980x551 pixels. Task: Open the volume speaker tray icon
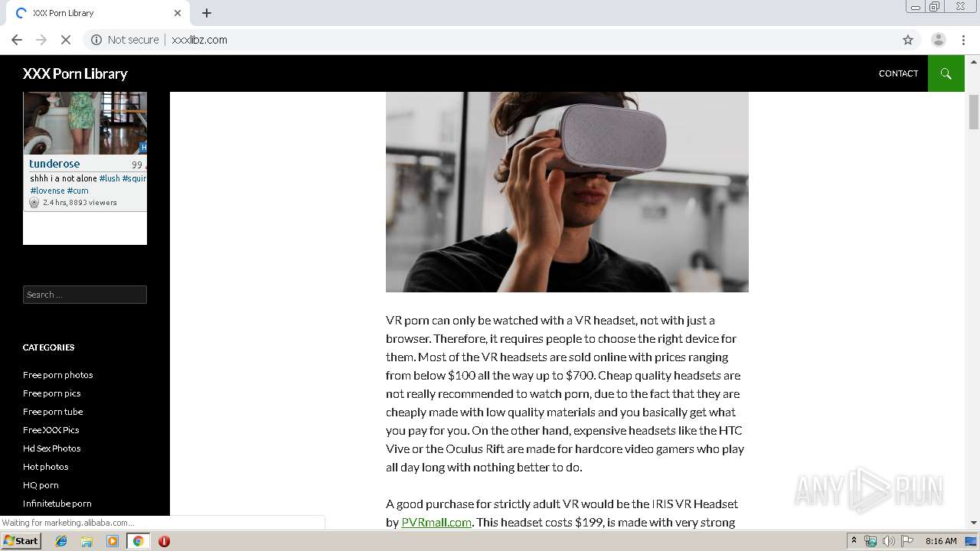coord(889,541)
